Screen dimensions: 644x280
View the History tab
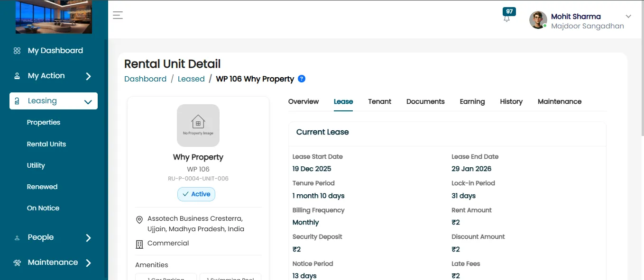pyautogui.click(x=511, y=101)
